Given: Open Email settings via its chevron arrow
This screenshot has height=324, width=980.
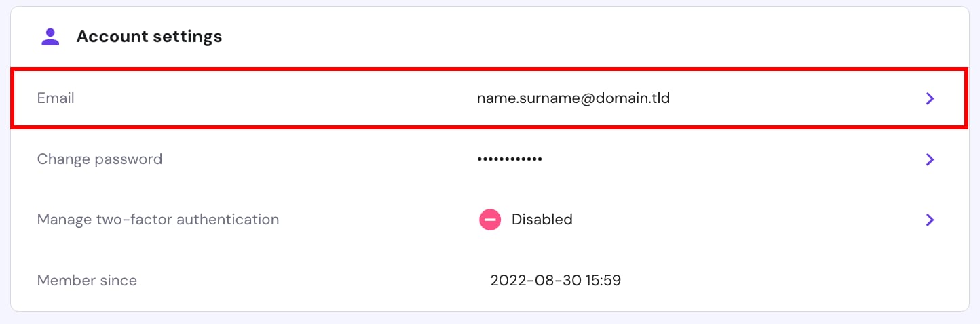Looking at the screenshot, I should [x=930, y=98].
